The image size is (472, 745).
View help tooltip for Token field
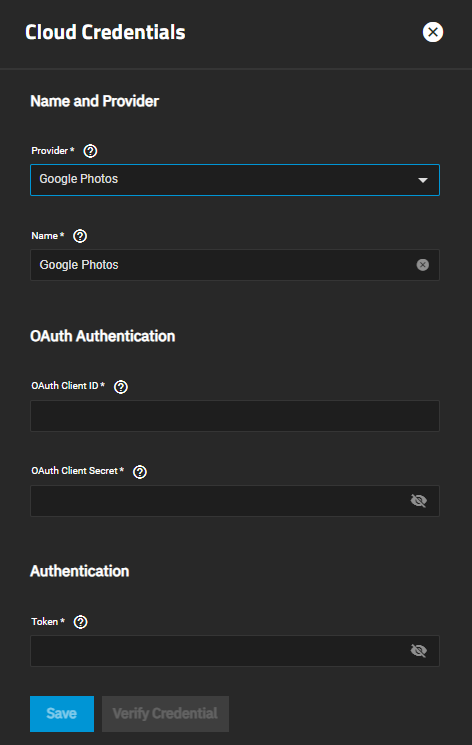tap(81, 622)
